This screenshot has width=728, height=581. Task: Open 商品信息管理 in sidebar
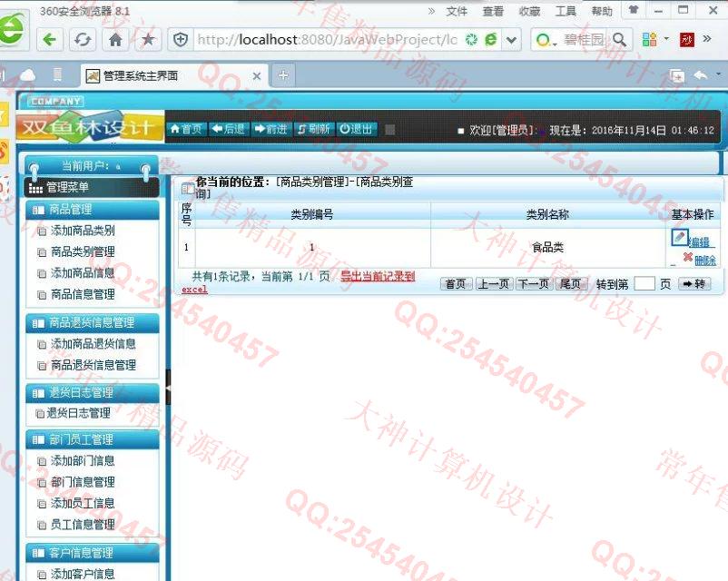83,294
